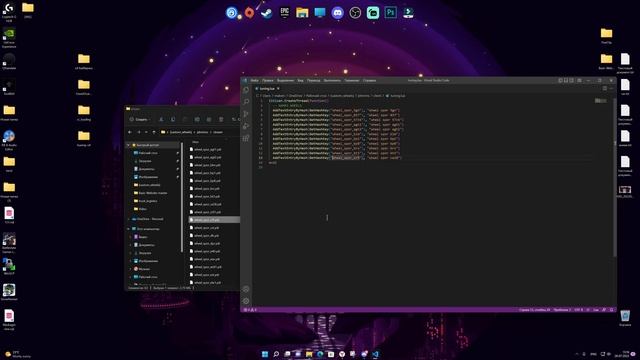Open the Extensions view in VS Code

[x=246, y=138]
